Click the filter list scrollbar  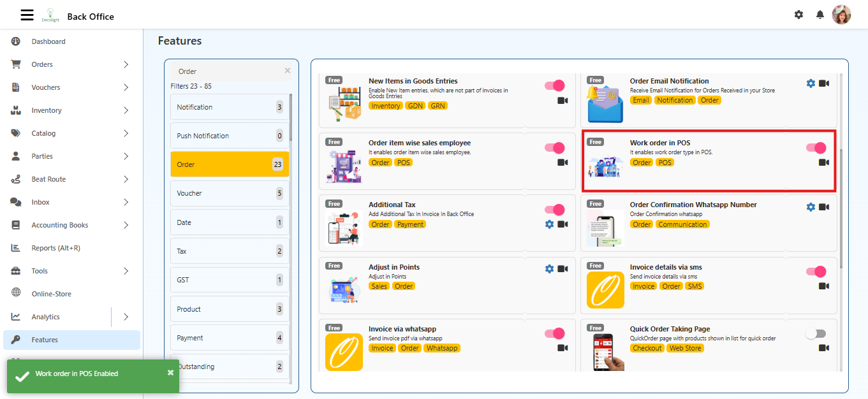coord(291,118)
